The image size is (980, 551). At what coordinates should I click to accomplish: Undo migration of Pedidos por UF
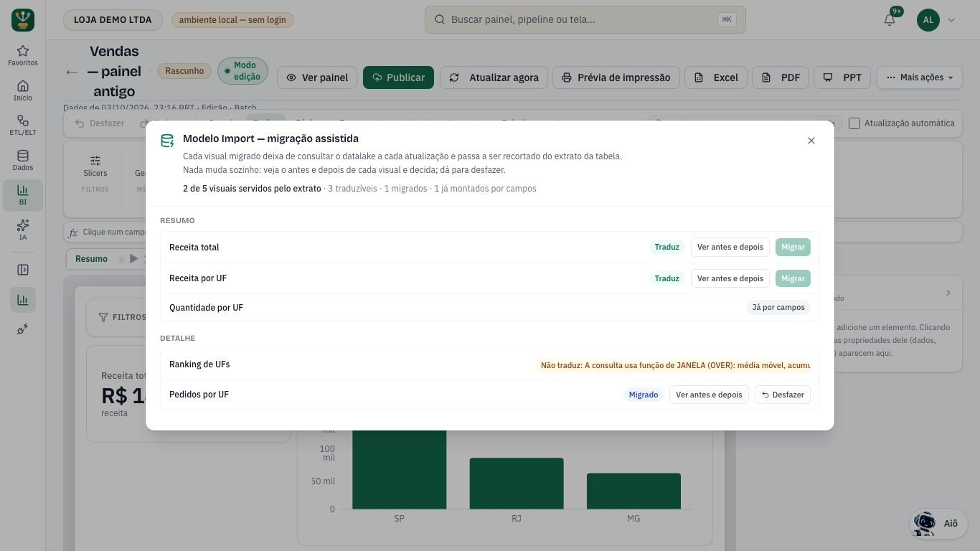[783, 395]
